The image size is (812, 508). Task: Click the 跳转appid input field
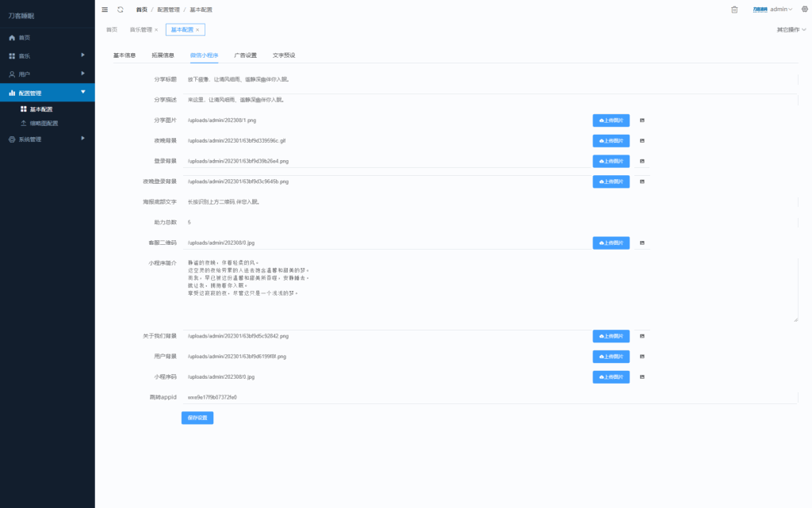coord(476,397)
